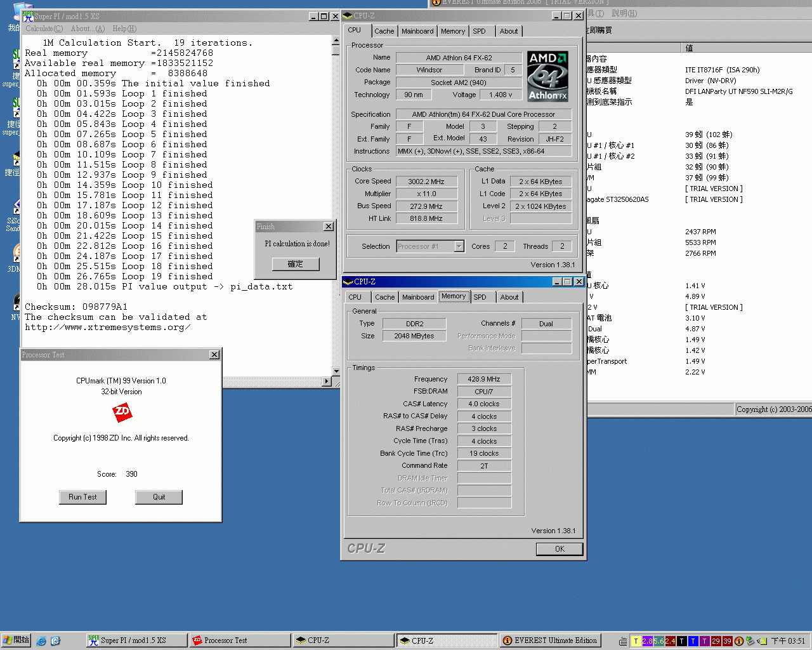
Task: Switch to second CPU-Z taskbar button
Action: click(x=447, y=640)
